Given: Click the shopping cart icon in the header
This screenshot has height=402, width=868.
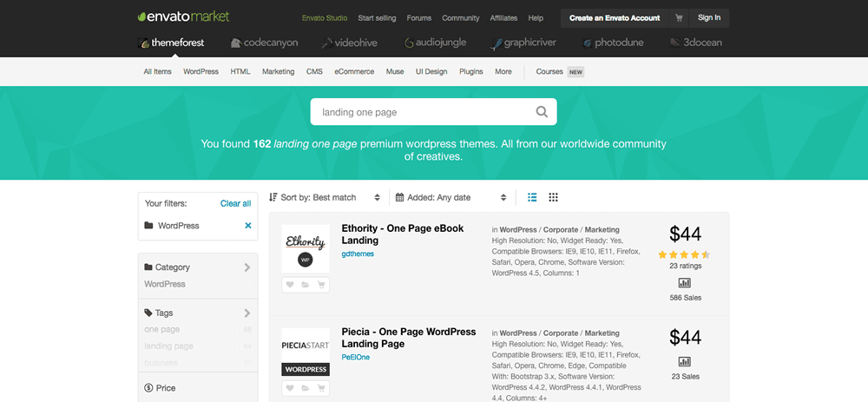Looking at the screenshot, I should (x=679, y=17).
